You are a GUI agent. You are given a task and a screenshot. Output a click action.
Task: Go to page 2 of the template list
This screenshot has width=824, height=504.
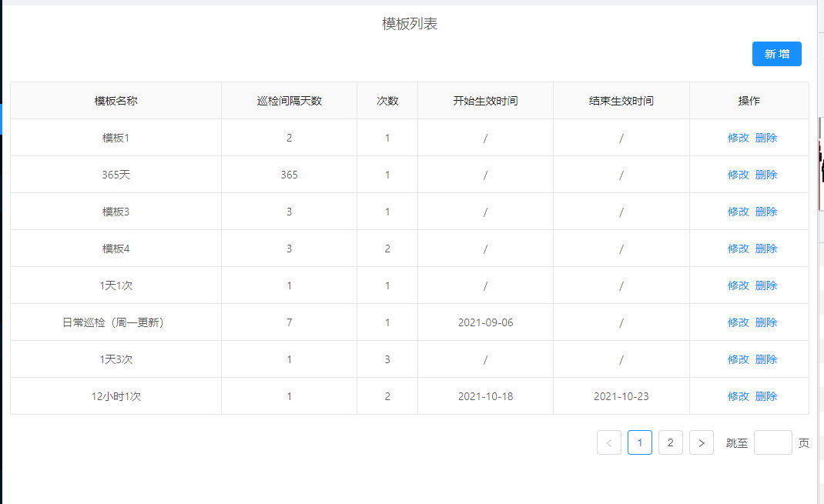click(670, 442)
